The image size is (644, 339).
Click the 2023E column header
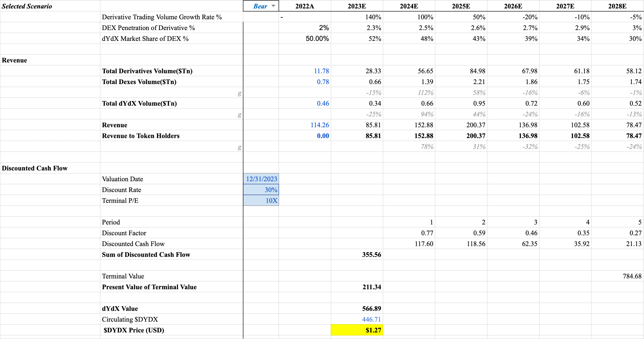pyautogui.click(x=357, y=6)
